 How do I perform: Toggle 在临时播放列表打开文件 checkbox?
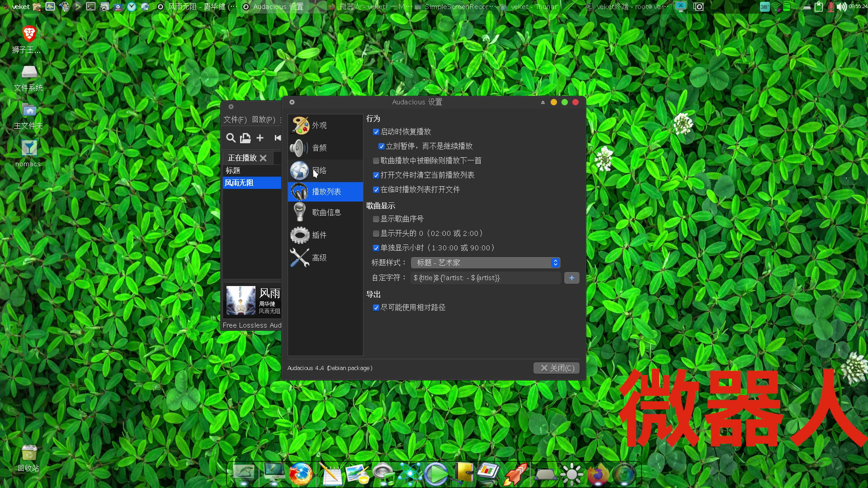[x=376, y=190]
